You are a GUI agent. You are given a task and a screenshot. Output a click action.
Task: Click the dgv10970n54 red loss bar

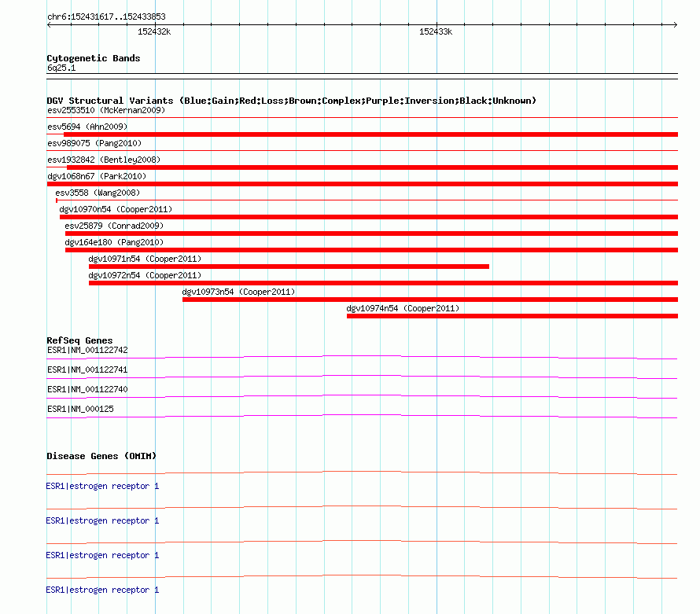click(369, 217)
